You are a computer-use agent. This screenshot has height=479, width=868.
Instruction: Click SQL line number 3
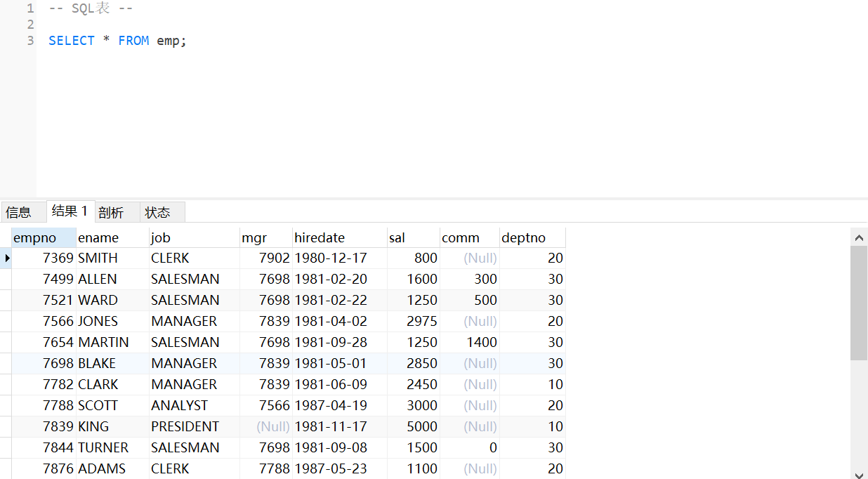30,41
